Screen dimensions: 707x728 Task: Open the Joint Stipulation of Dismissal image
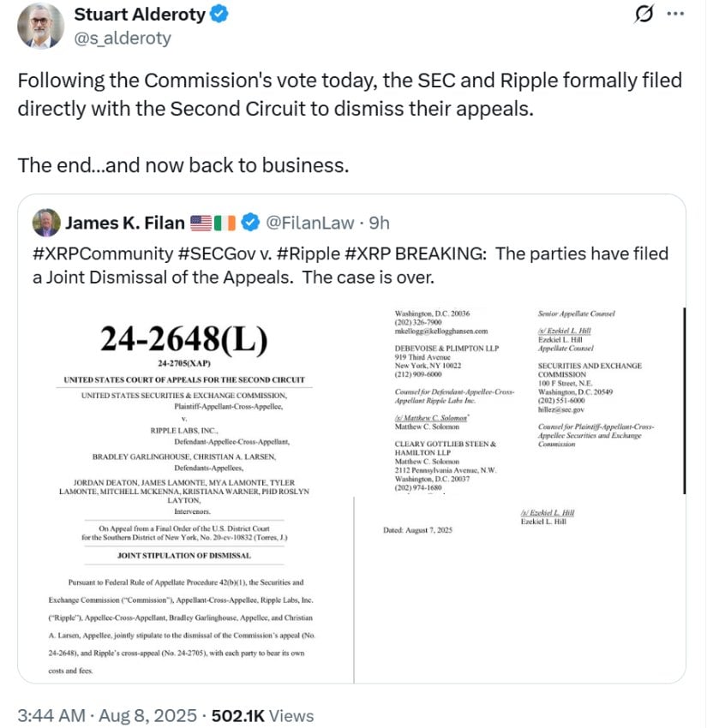tap(186, 495)
